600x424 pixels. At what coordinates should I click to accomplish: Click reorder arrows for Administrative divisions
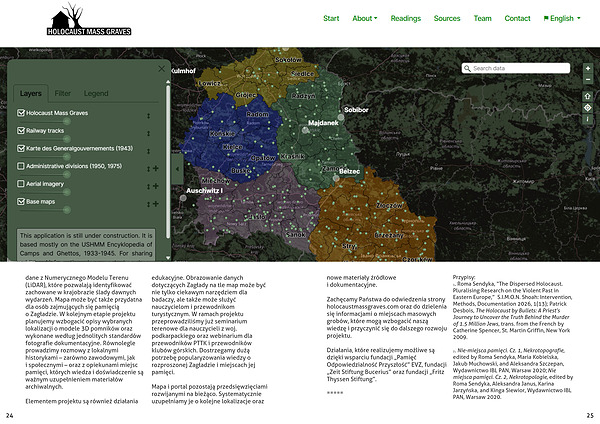point(148,169)
